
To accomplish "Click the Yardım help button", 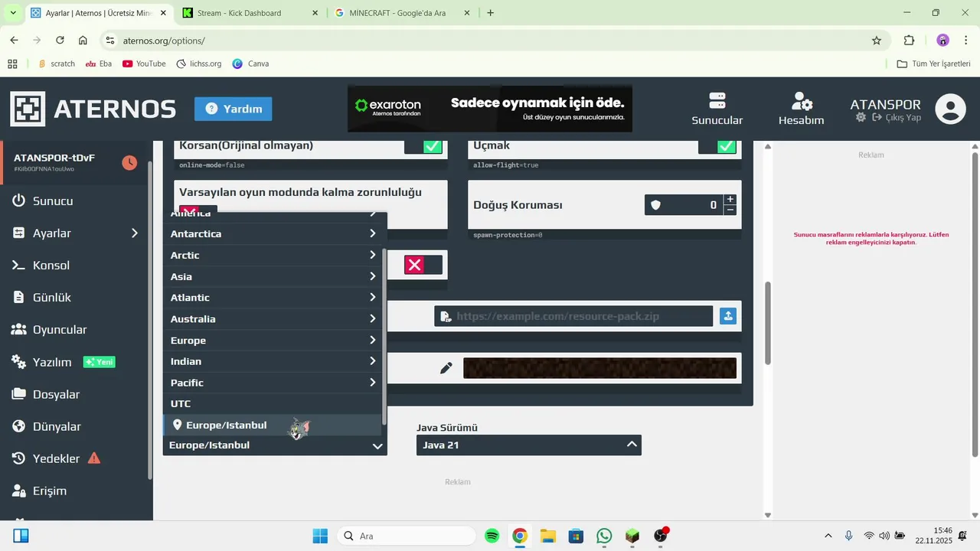I will point(233,109).
